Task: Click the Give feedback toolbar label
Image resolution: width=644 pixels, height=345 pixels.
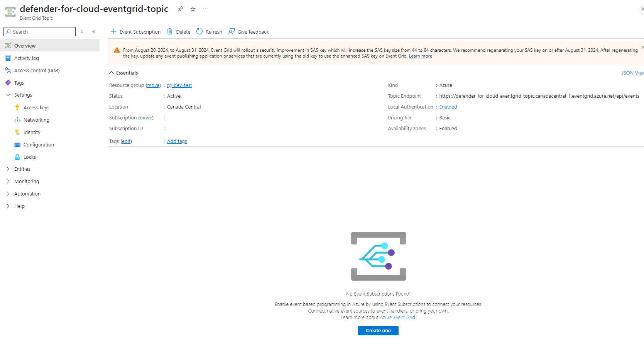Action: 253,32
